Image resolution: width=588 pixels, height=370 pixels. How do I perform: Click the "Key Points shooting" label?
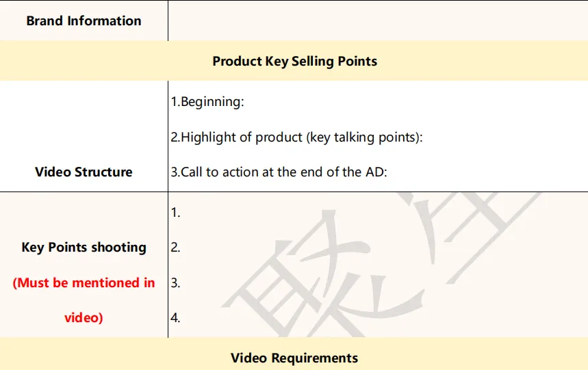[x=84, y=248]
